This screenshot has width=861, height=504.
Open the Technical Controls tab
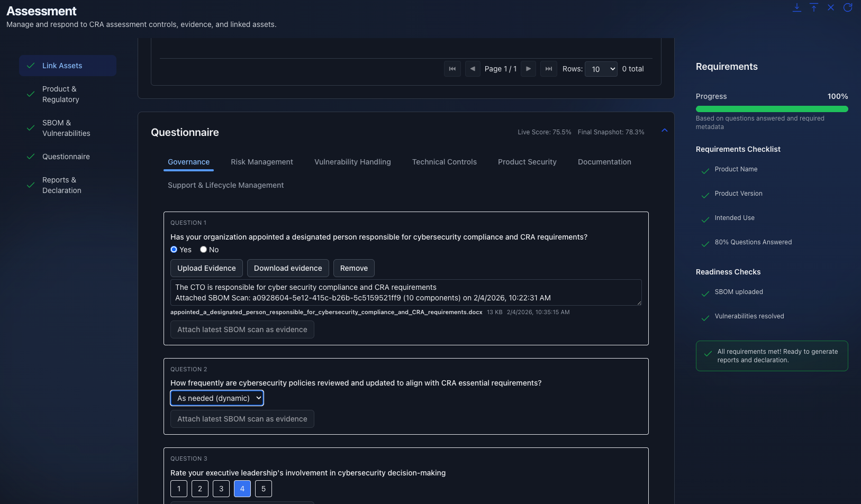444,162
